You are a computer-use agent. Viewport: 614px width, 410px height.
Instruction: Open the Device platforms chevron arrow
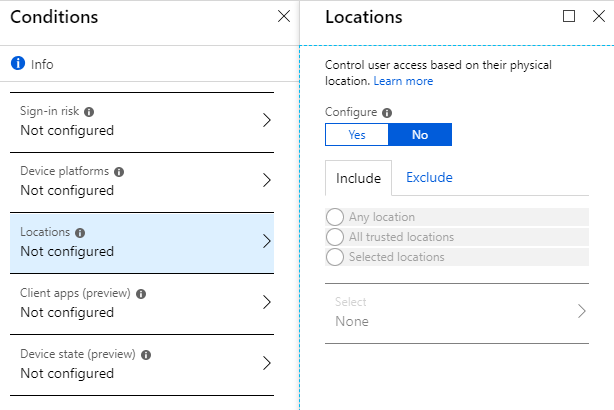[x=266, y=181]
